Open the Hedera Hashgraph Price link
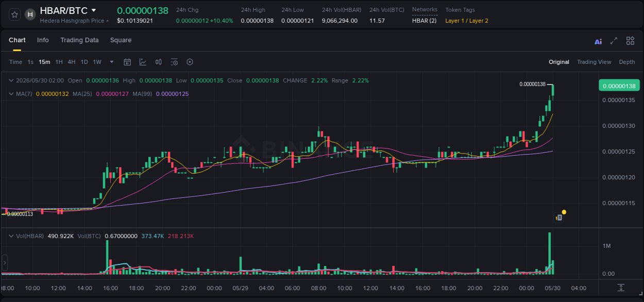Image resolution: width=644 pixels, height=302 pixels. (x=74, y=21)
